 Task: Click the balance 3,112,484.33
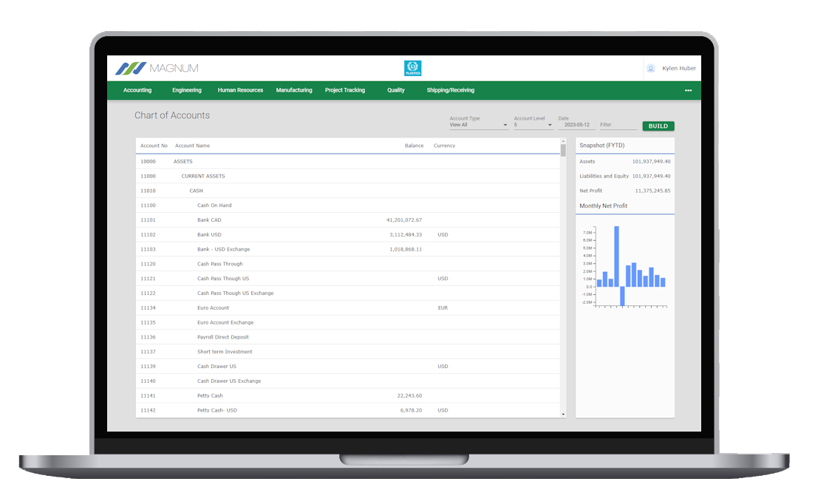406,235
